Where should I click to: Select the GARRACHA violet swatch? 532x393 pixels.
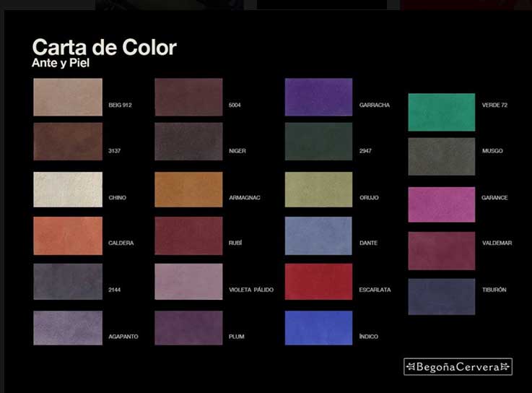click(318, 97)
